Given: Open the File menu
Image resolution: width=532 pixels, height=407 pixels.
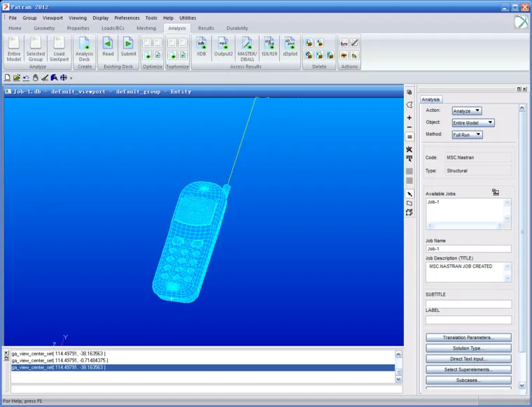Looking at the screenshot, I should (13, 18).
